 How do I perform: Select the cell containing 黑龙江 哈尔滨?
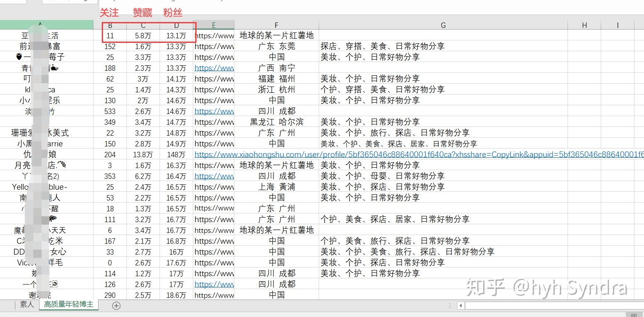click(276, 122)
